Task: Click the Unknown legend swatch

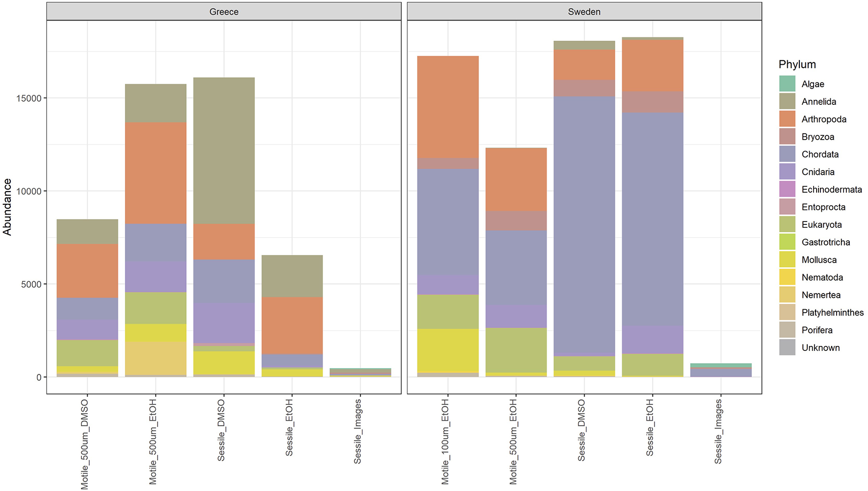Action: tap(787, 347)
